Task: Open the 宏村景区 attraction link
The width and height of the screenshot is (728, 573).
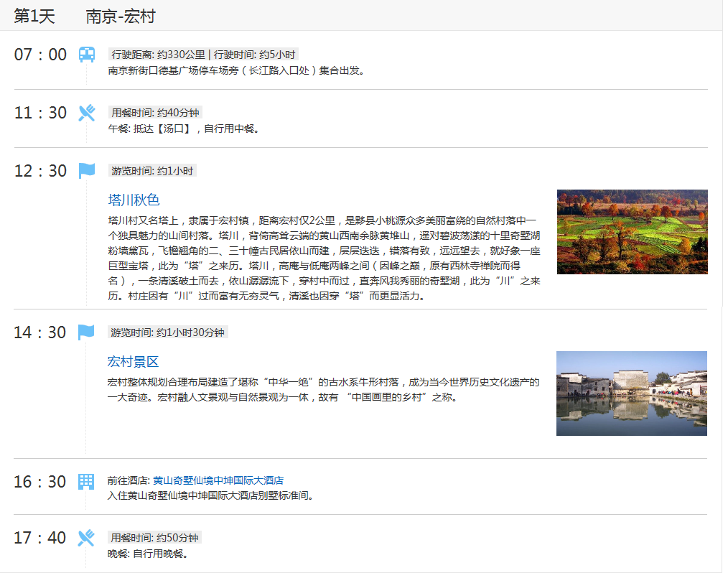Action: 133,362
